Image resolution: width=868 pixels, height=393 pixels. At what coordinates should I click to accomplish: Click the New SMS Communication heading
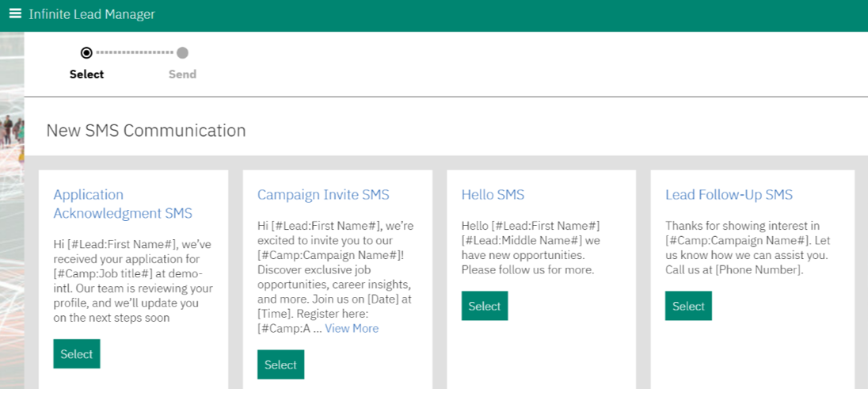[x=147, y=131]
